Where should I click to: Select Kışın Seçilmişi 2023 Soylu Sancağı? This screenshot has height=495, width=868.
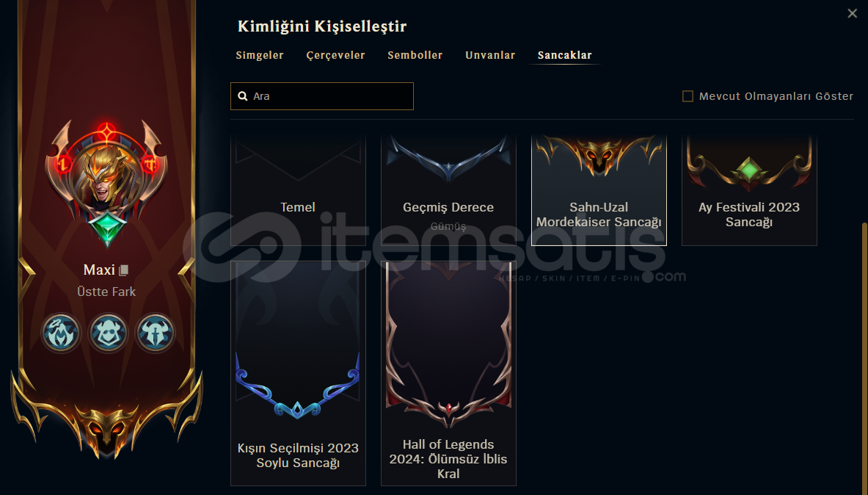[298, 374]
